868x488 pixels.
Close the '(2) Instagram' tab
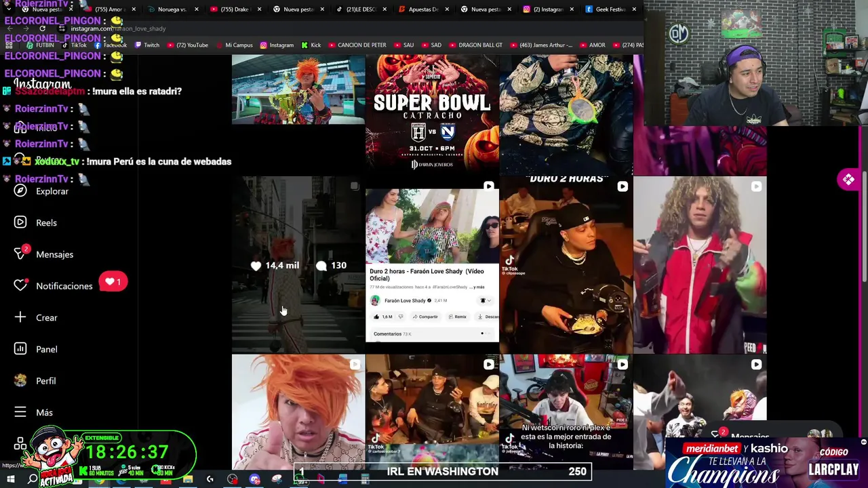pos(572,9)
